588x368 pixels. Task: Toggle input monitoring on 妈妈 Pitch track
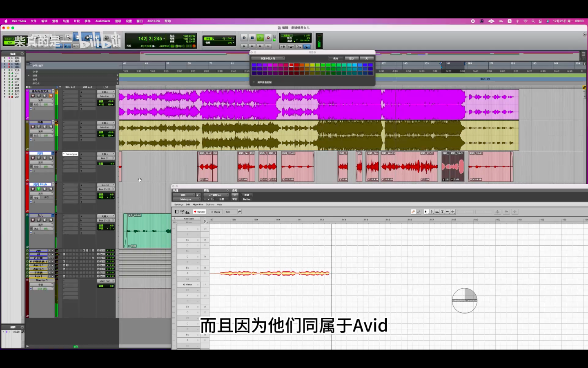[x=39, y=188]
